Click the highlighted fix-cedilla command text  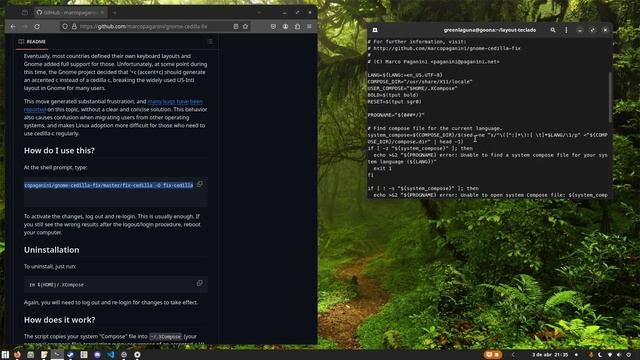click(x=109, y=185)
